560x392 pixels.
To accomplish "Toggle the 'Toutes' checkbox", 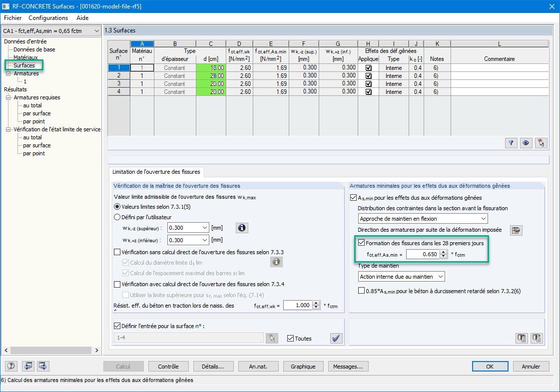I will pyautogui.click(x=290, y=338).
